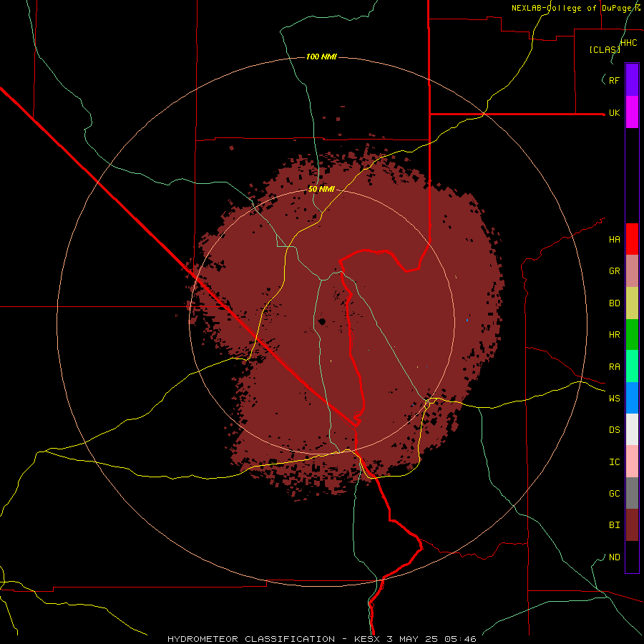Click the ND legend label
Screen dimensions: 644x644
coord(614,557)
